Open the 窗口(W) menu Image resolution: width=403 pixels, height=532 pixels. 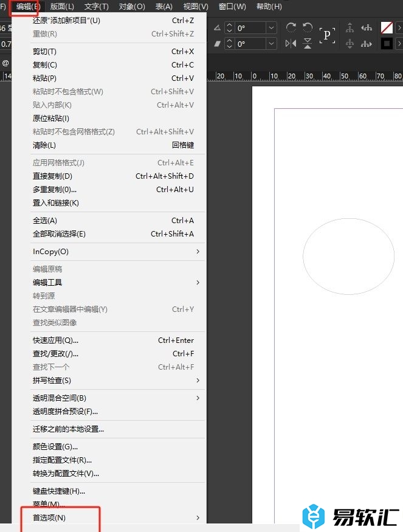(232, 7)
